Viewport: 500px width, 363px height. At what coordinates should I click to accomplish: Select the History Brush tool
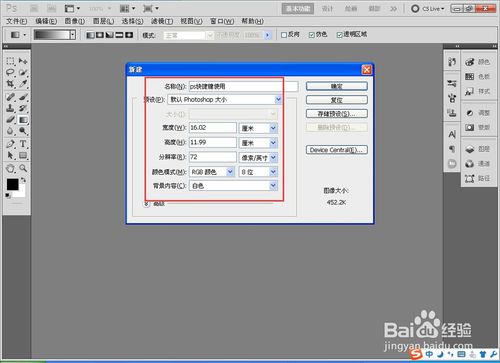point(23,108)
